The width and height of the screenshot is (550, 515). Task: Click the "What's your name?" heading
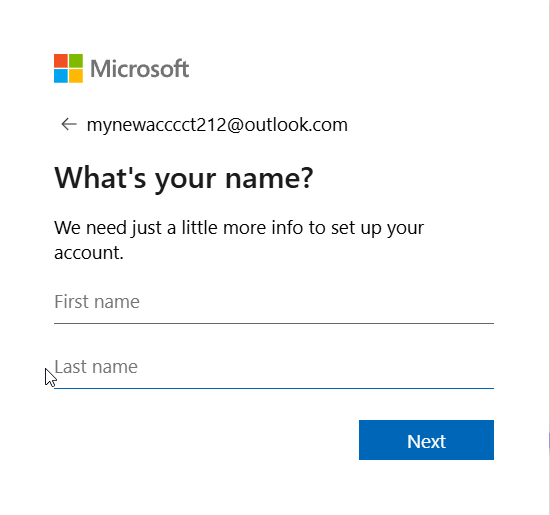click(x=183, y=179)
